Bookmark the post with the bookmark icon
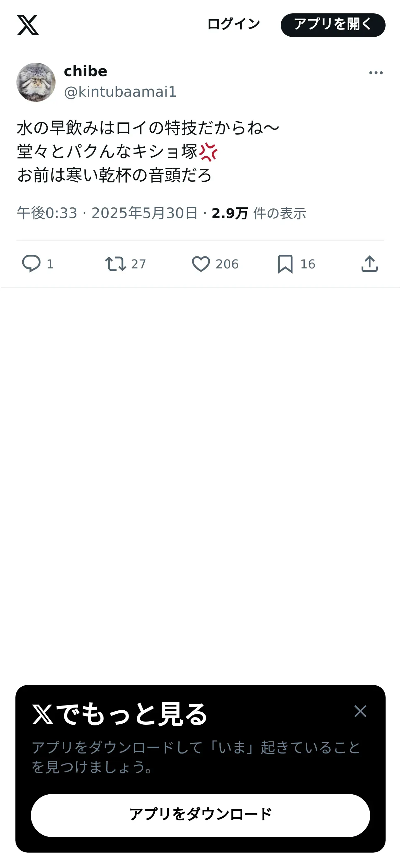The image size is (401, 868). pos(285,264)
